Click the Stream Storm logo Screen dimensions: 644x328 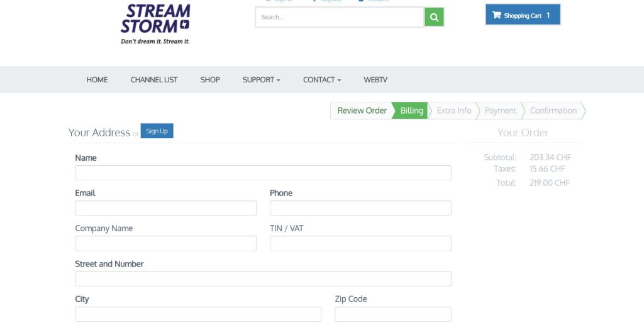tap(155, 24)
